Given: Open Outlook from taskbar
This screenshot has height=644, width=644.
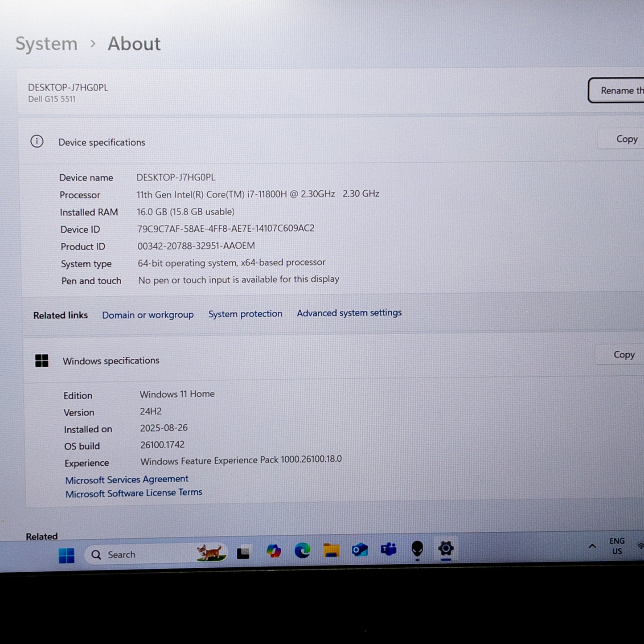Looking at the screenshot, I should [360, 550].
